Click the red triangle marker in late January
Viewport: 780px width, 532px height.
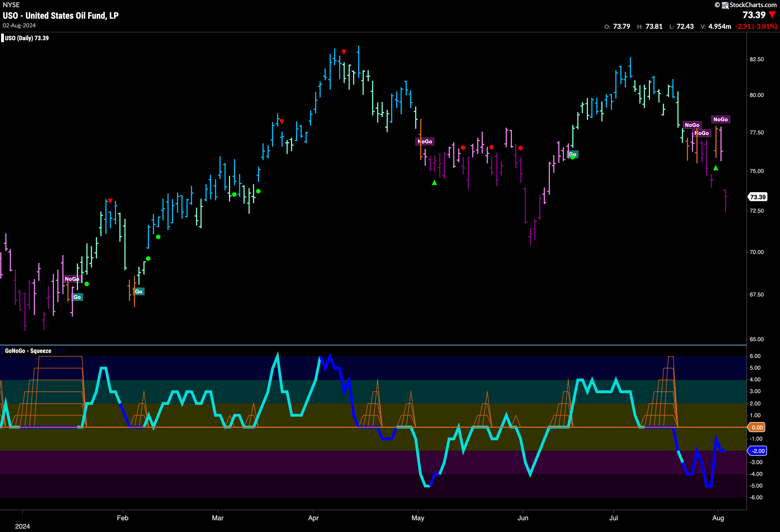pyautogui.click(x=110, y=201)
